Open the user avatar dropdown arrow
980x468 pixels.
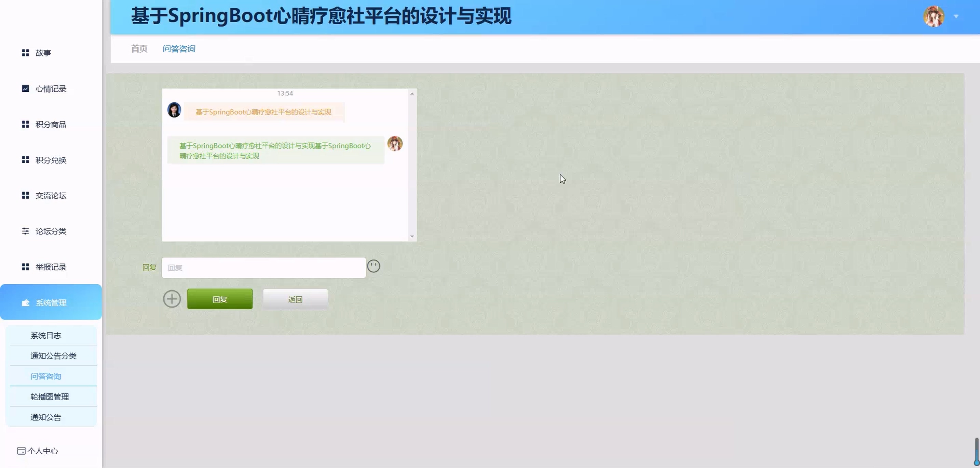coord(956,16)
